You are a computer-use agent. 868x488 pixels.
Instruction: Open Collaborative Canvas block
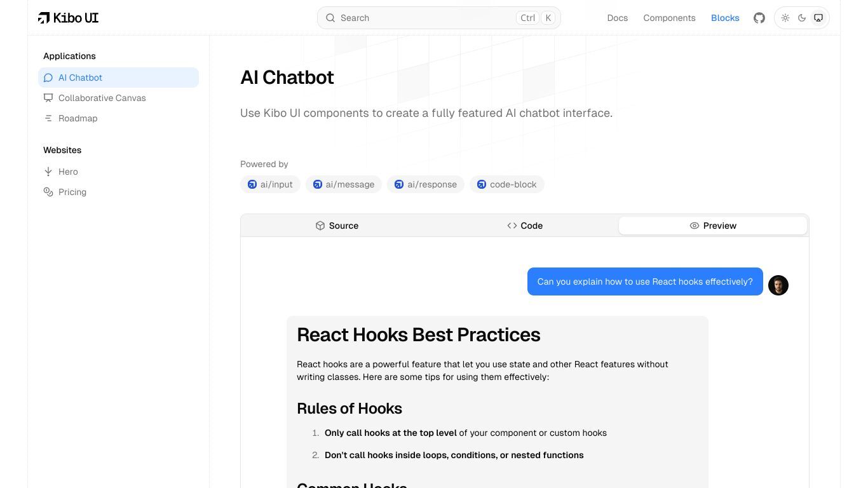click(x=118, y=98)
